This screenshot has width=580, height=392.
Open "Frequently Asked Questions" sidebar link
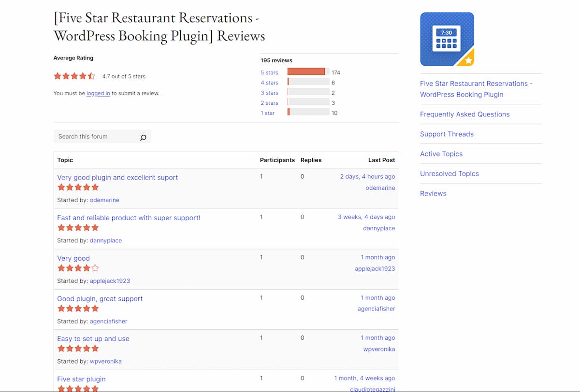pyautogui.click(x=465, y=114)
